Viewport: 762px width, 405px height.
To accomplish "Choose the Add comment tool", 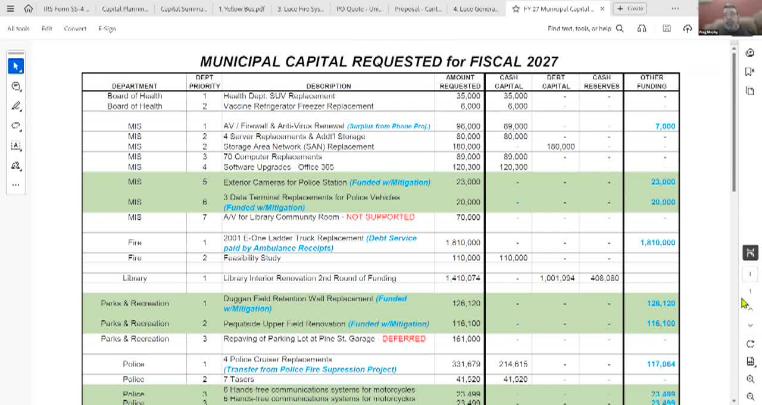I will point(16,87).
